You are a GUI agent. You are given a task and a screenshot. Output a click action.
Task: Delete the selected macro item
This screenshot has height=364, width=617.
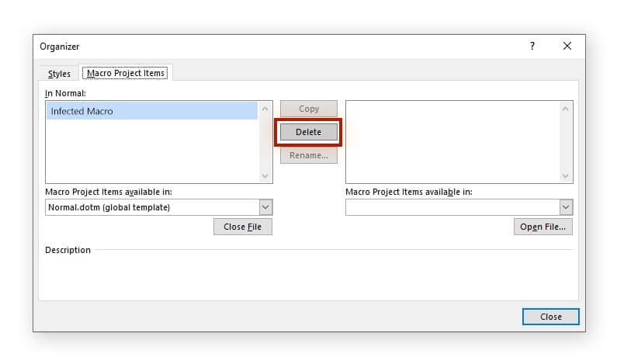(x=309, y=132)
